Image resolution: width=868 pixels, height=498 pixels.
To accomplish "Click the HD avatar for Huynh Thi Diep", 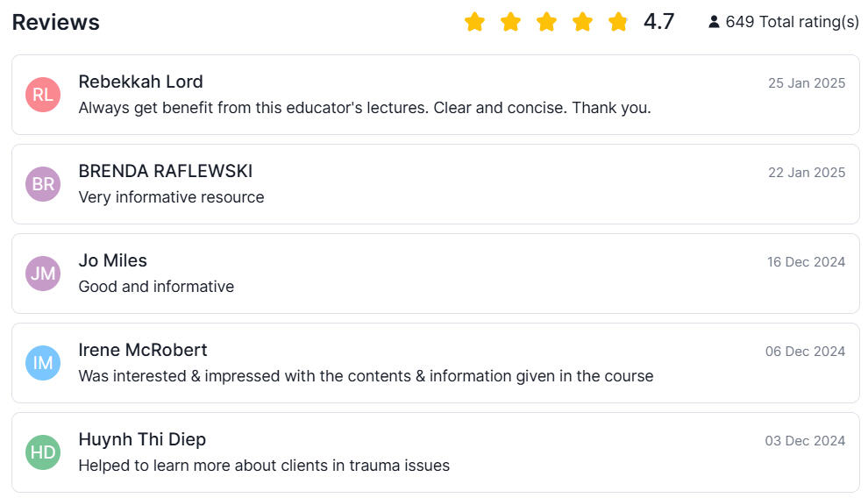I will point(43,452).
